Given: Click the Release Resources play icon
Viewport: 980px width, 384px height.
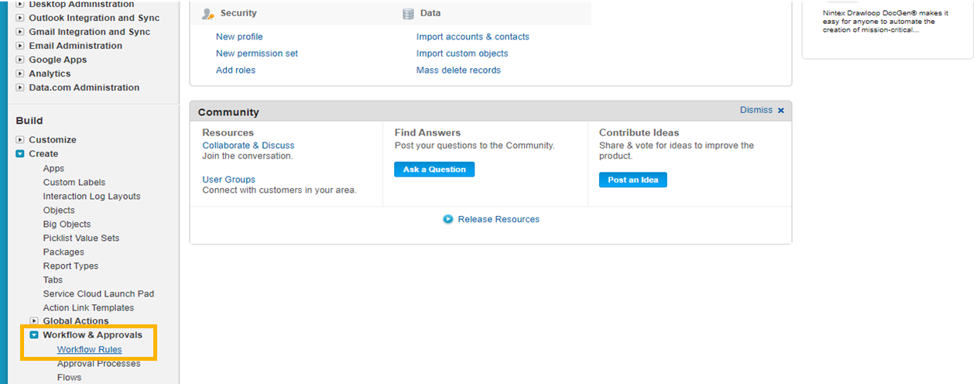Looking at the screenshot, I should (x=447, y=219).
